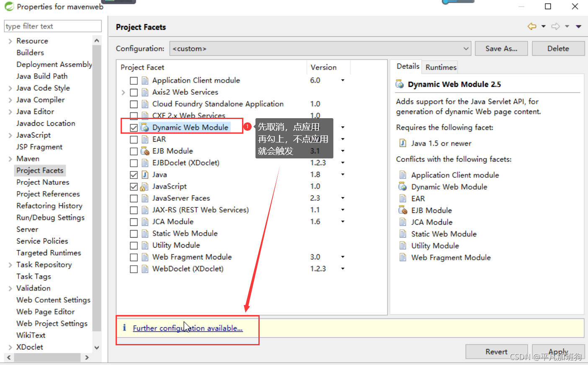The height and width of the screenshot is (365, 588).
Task: Check the EAR facet checkbox
Action: pyautogui.click(x=134, y=139)
